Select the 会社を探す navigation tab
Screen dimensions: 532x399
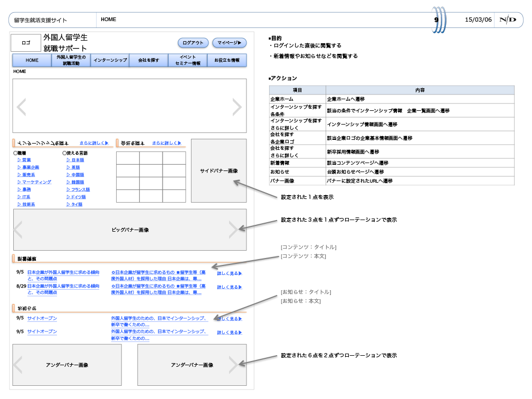coord(149,60)
